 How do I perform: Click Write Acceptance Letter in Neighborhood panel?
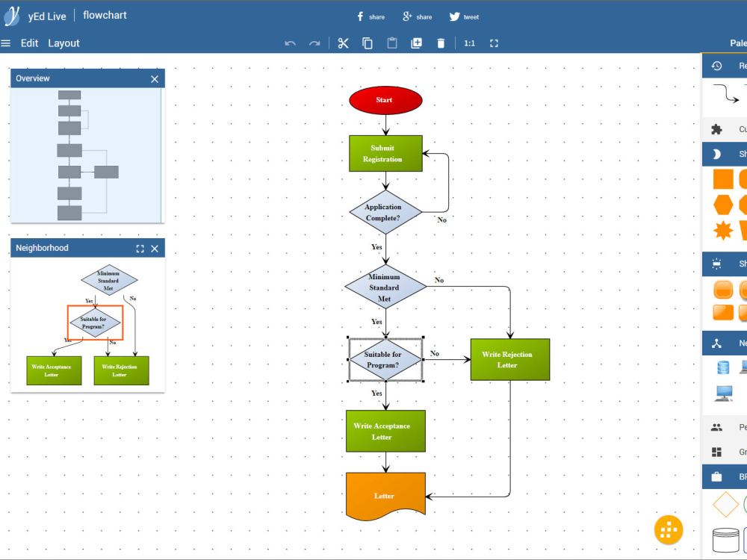[x=54, y=370]
